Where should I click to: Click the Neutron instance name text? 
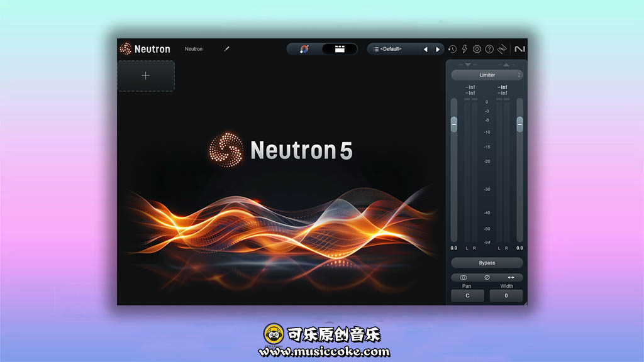pyautogui.click(x=194, y=49)
